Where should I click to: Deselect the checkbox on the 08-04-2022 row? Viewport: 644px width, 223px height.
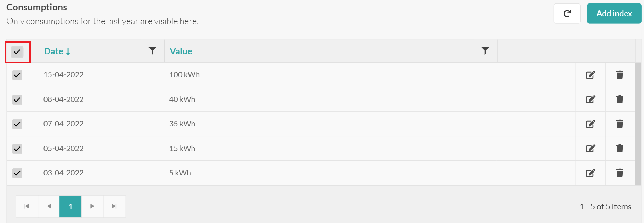[x=17, y=99]
